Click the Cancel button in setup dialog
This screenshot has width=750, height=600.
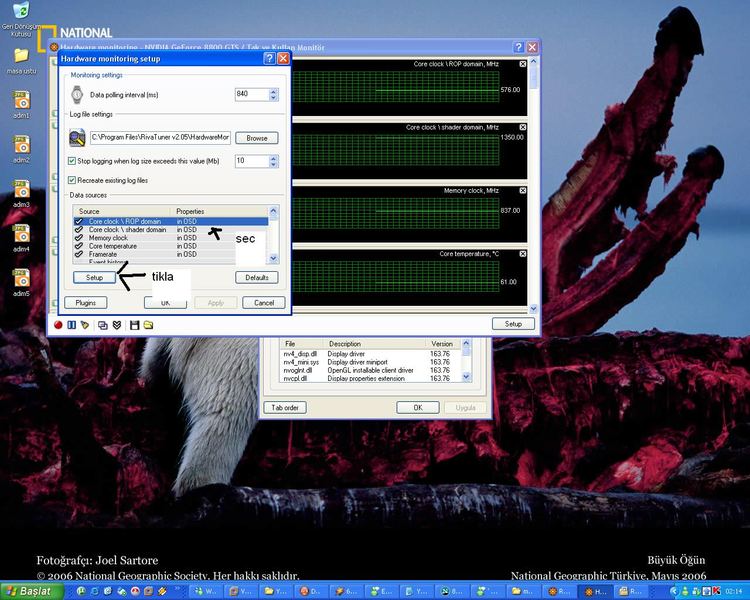[x=264, y=302]
